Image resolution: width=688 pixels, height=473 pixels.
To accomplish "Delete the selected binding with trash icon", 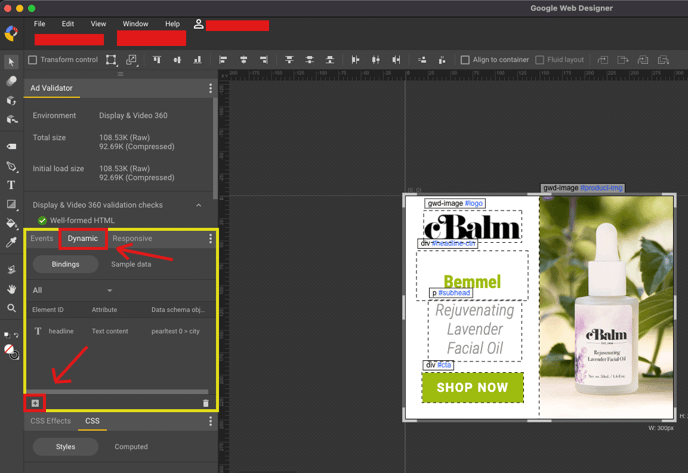I will 206,403.
